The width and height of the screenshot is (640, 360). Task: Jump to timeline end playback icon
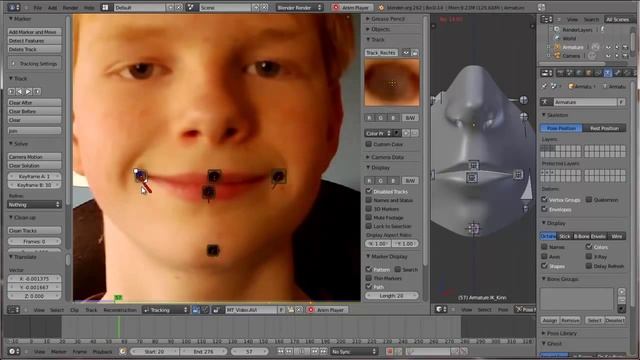click(323, 351)
